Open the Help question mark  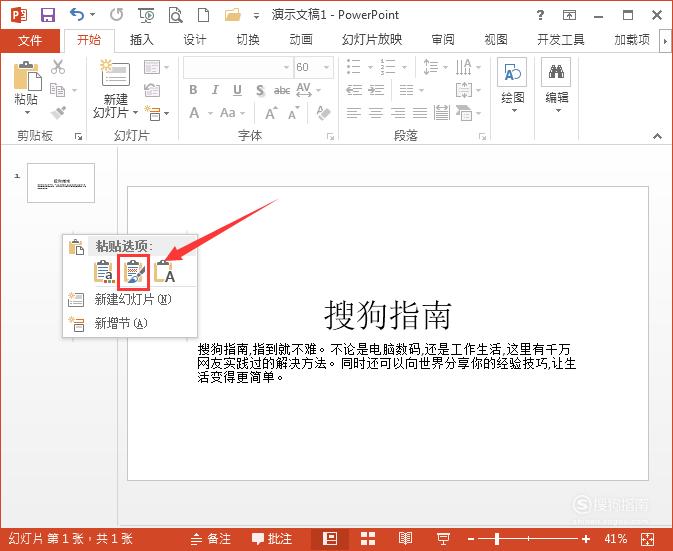click(540, 15)
